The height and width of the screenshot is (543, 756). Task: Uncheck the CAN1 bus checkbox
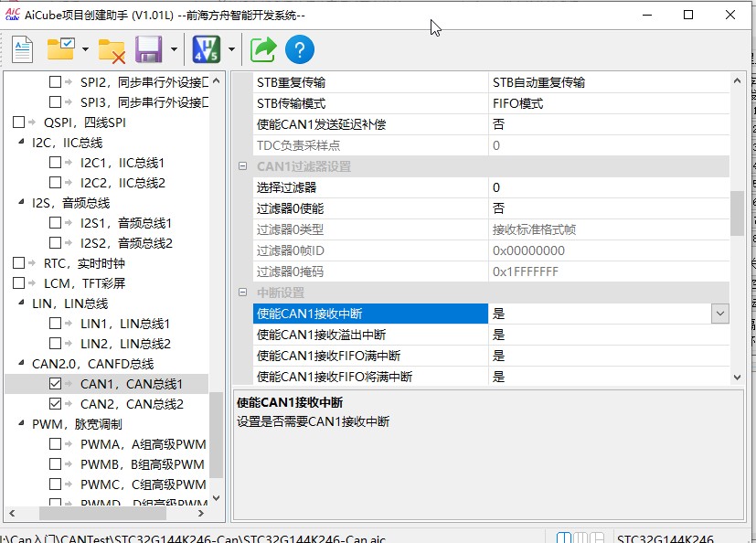pos(55,384)
